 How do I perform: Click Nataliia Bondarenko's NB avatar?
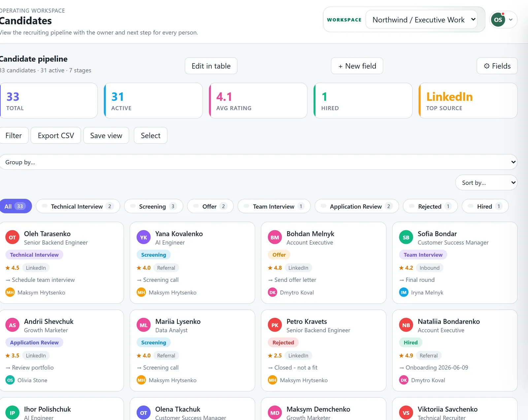[x=406, y=325]
